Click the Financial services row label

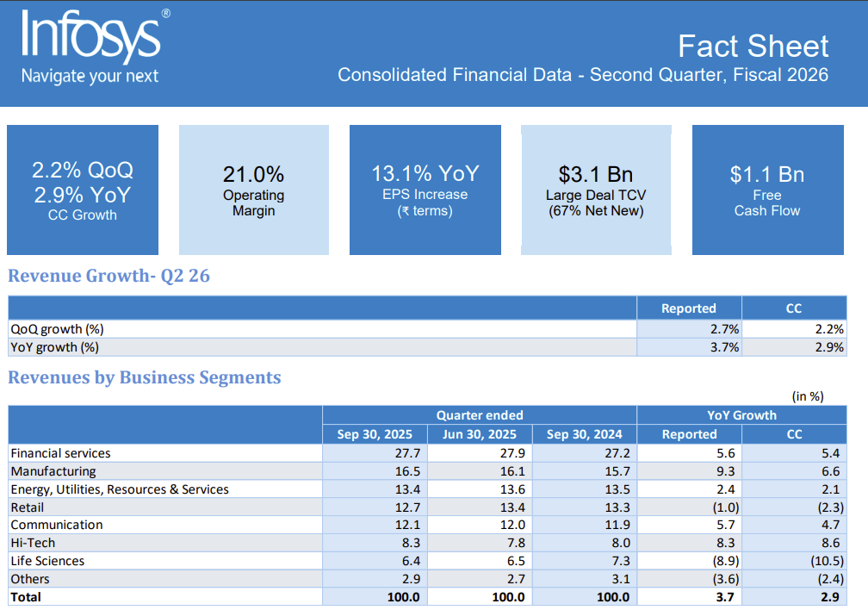[x=60, y=452]
